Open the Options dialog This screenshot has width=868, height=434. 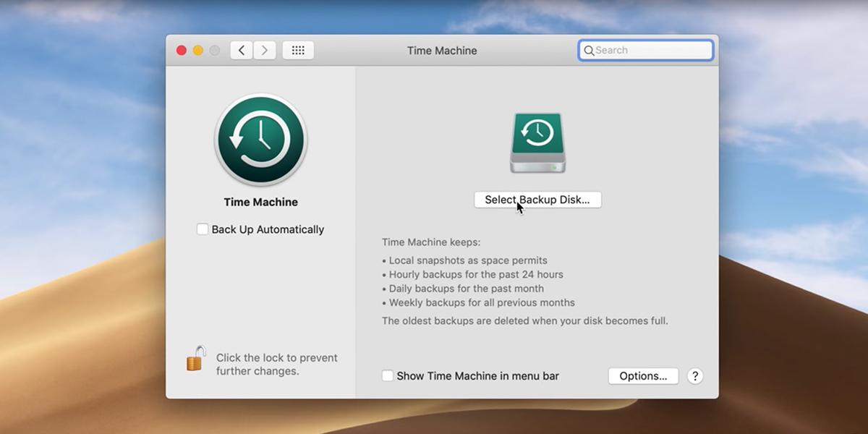coord(642,375)
